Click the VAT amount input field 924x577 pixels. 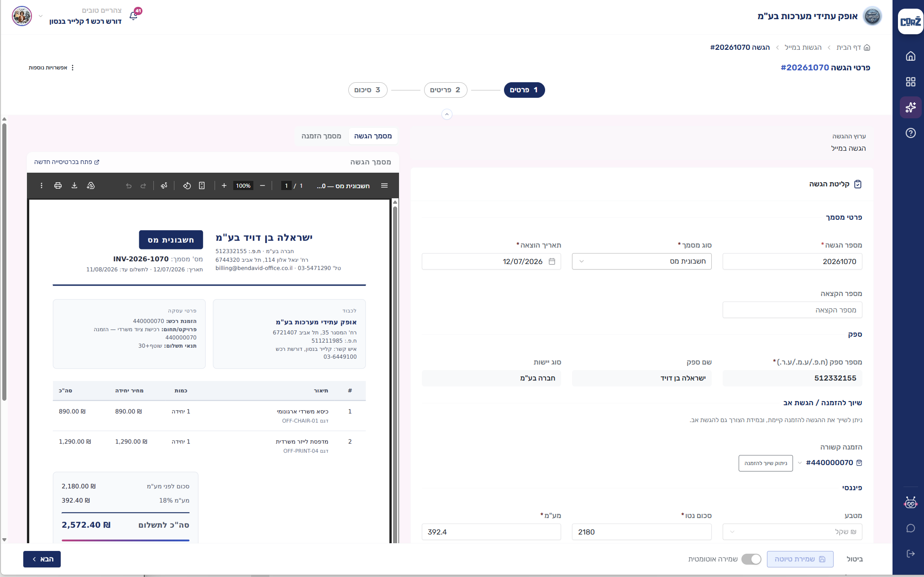coord(491,532)
